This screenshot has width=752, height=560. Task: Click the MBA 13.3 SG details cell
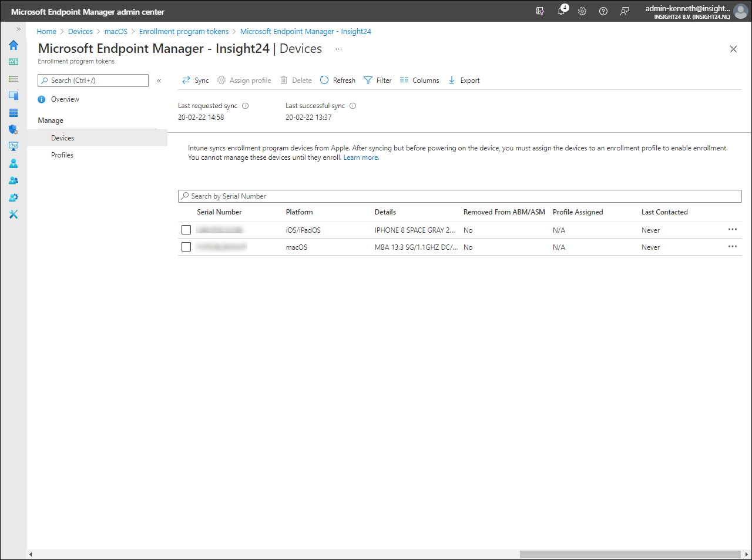[x=416, y=247]
